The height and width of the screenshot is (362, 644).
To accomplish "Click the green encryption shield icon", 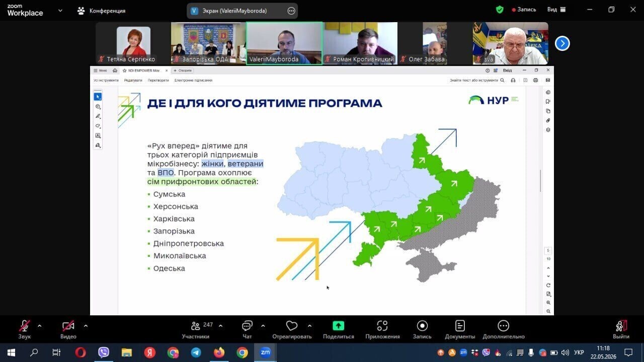I will coord(500,10).
